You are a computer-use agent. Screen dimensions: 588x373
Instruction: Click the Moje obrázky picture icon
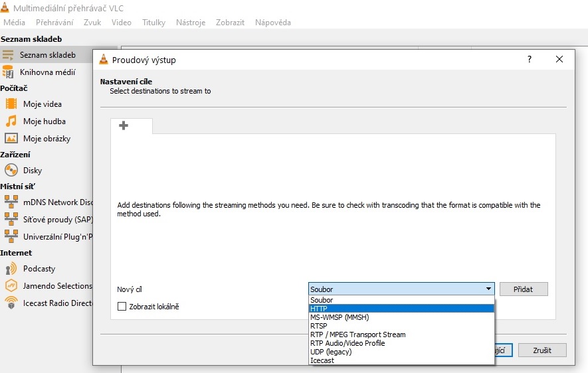pos(11,138)
